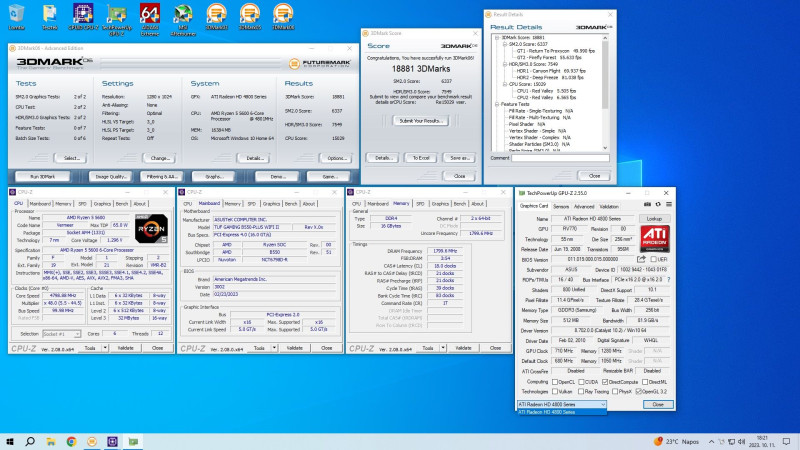This screenshot has height=450, width=800.
Task: Launch the MSI Afterburner desktop shortcut
Action: coord(183,20)
